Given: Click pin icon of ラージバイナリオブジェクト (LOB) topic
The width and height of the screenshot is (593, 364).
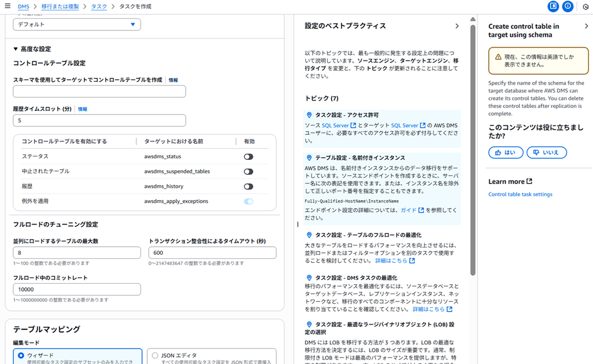Looking at the screenshot, I should click(309, 325).
